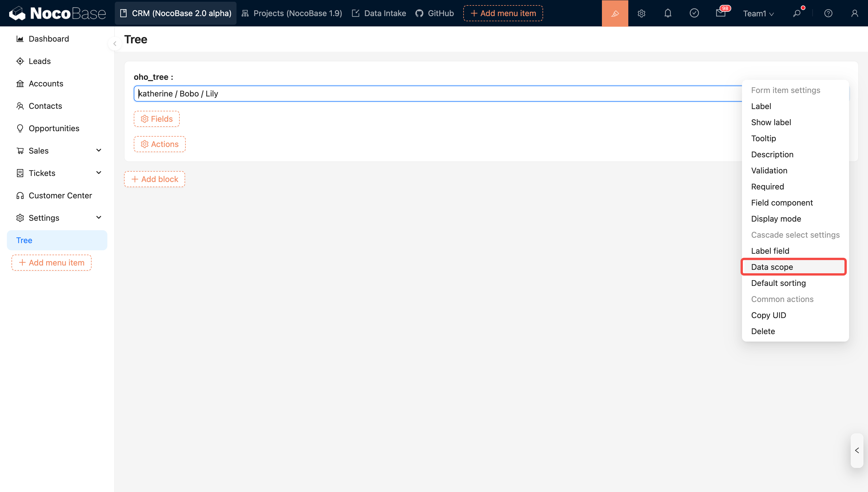868x492 pixels.
Task: Toggle Show label in form settings
Action: pos(771,122)
